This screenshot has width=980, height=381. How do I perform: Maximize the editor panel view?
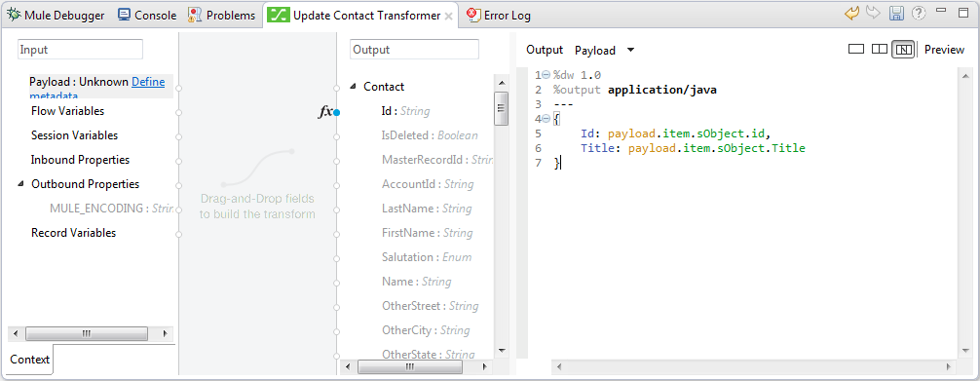[x=962, y=12]
